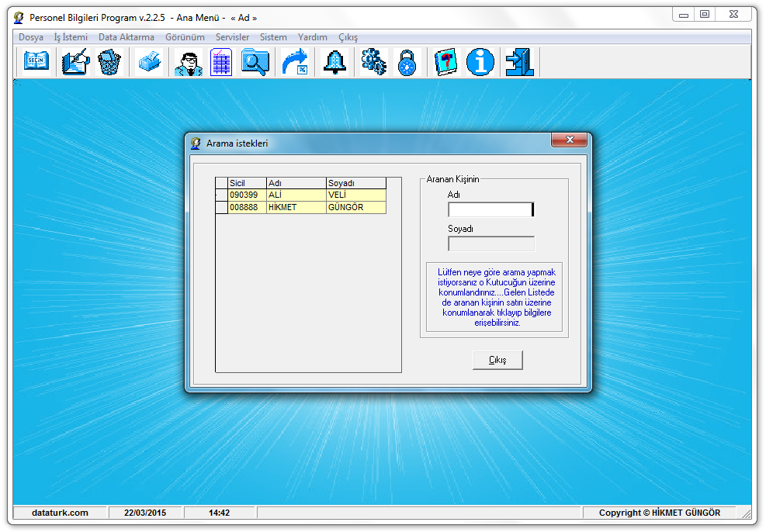Click the printer icon in toolbar

point(150,62)
